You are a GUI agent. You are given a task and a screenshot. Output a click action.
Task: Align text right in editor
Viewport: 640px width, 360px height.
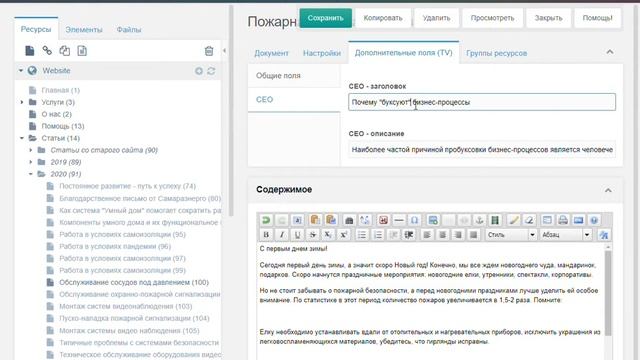pyautogui.click(x=458, y=235)
